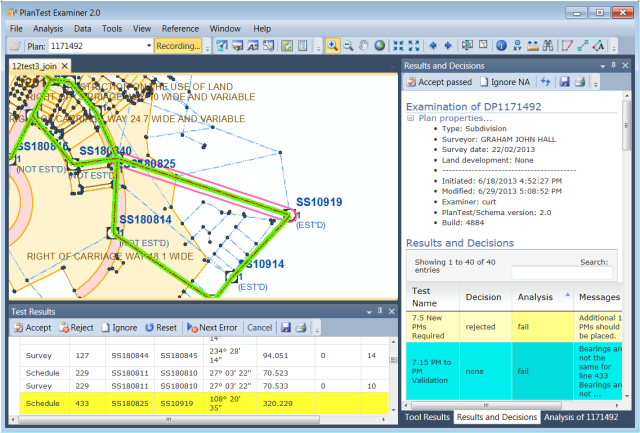The height and width of the screenshot is (433, 640).
Task: Activate the Pan hand tool
Action: (x=363, y=46)
